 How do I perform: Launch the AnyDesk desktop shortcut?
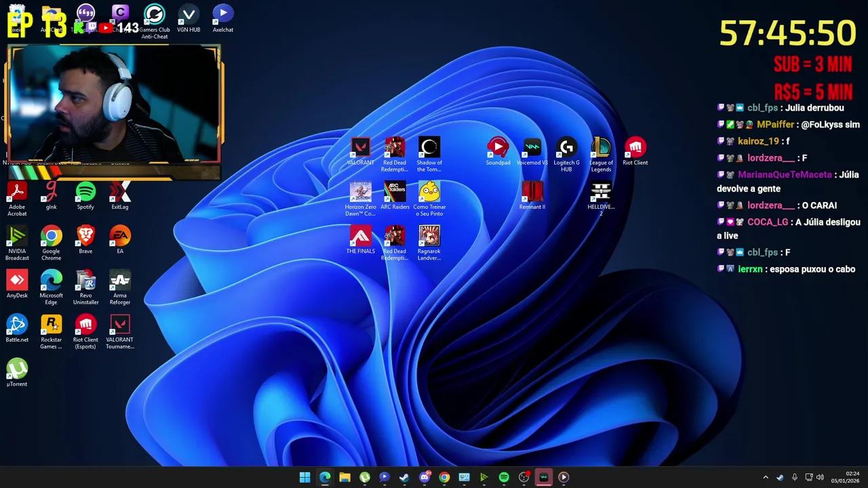17,284
